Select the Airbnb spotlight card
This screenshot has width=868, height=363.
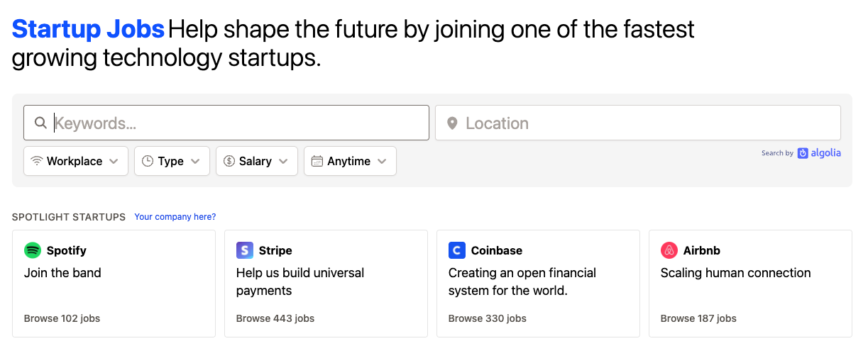click(x=750, y=284)
